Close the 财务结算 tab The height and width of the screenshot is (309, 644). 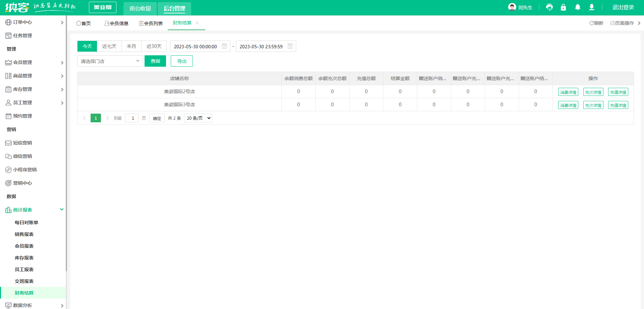[197, 23]
